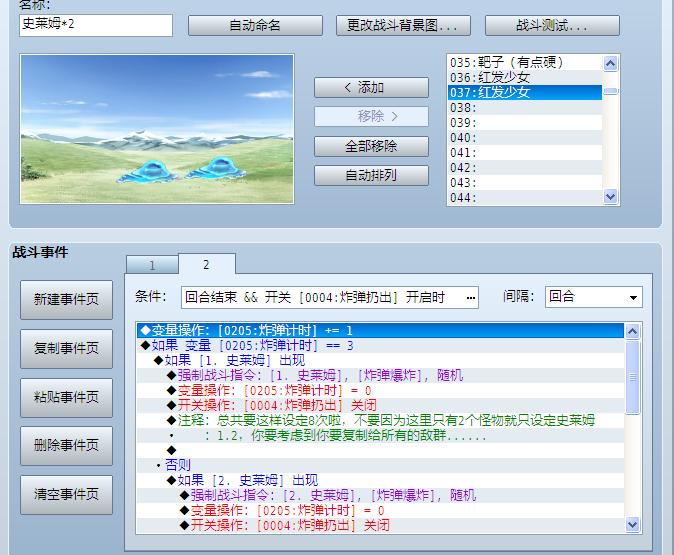Screen dimensions: 674x555
Task: Click 粘贴事件页 button
Action: tap(67, 398)
